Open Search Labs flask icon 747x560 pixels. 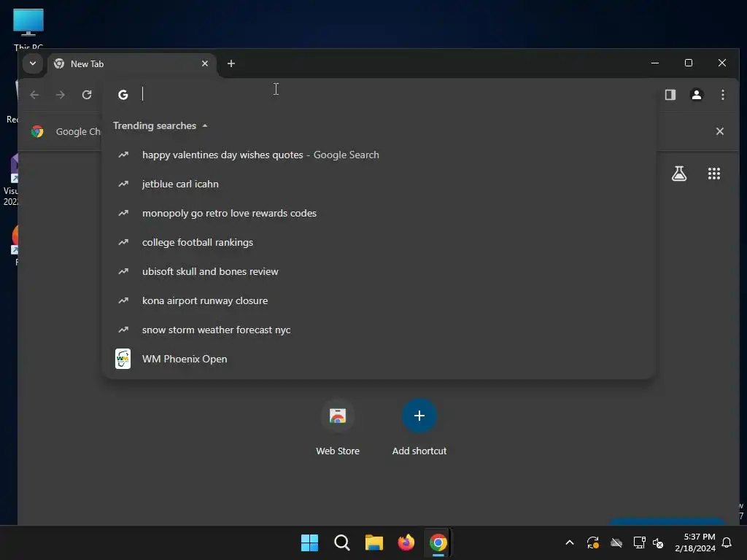(x=679, y=174)
